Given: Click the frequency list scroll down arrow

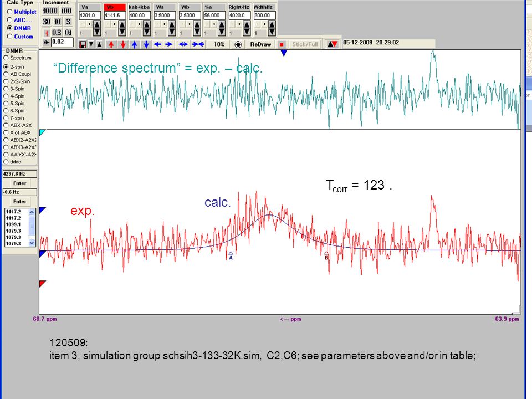Looking at the screenshot, I should pyautogui.click(x=32, y=243).
